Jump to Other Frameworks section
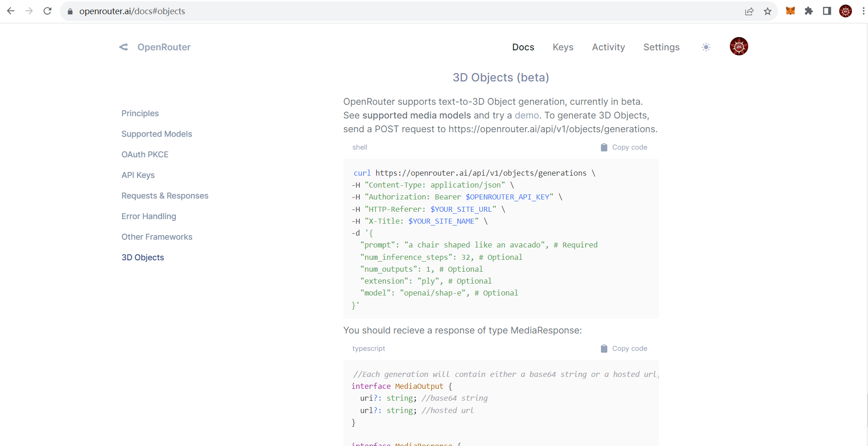 (156, 237)
